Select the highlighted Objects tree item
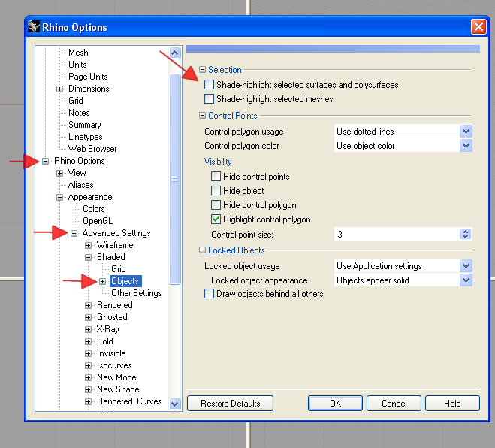Viewport: 495px width, 448px height. 125,281
